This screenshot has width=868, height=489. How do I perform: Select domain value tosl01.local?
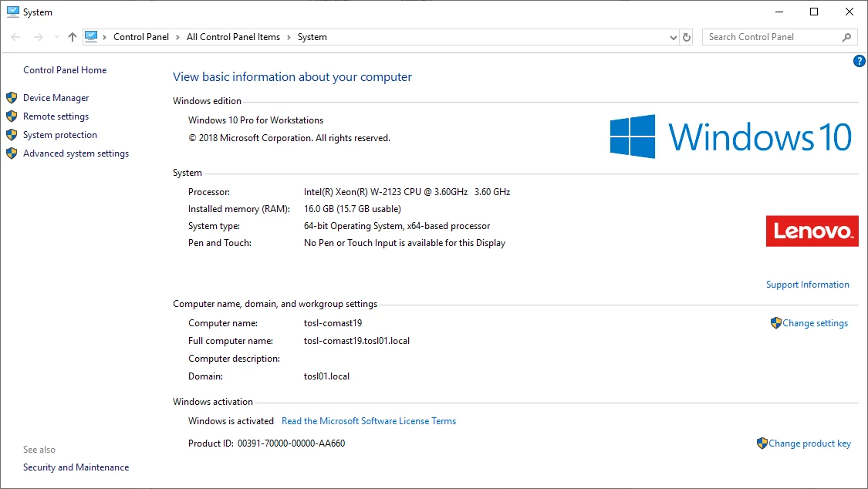(x=326, y=376)
